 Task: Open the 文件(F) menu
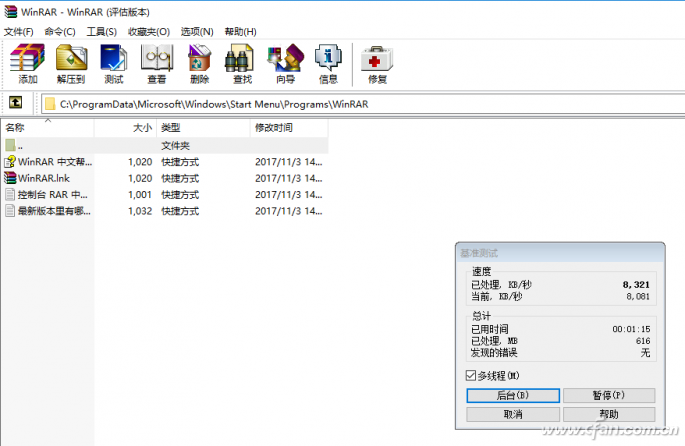(x=18, y=31)
